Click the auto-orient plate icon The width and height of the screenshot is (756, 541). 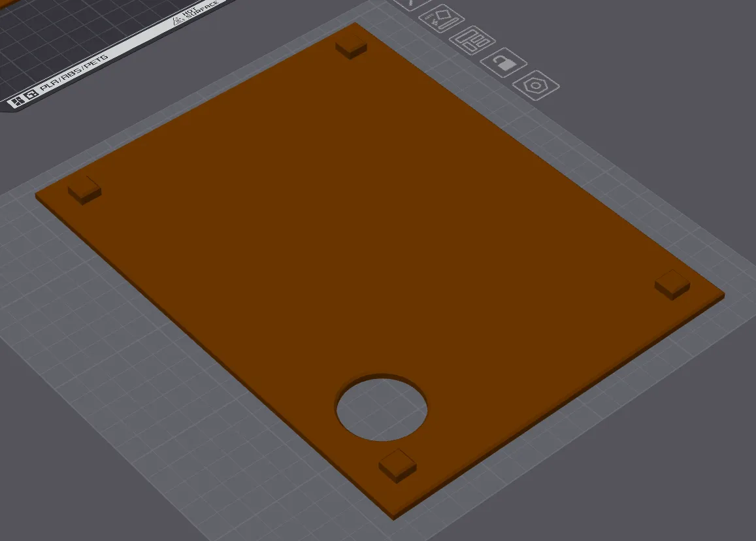(x=441, y=18)
